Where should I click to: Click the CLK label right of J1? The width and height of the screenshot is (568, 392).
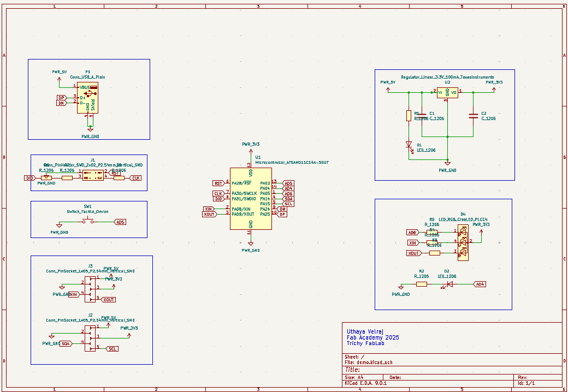[x=135, y=178]
